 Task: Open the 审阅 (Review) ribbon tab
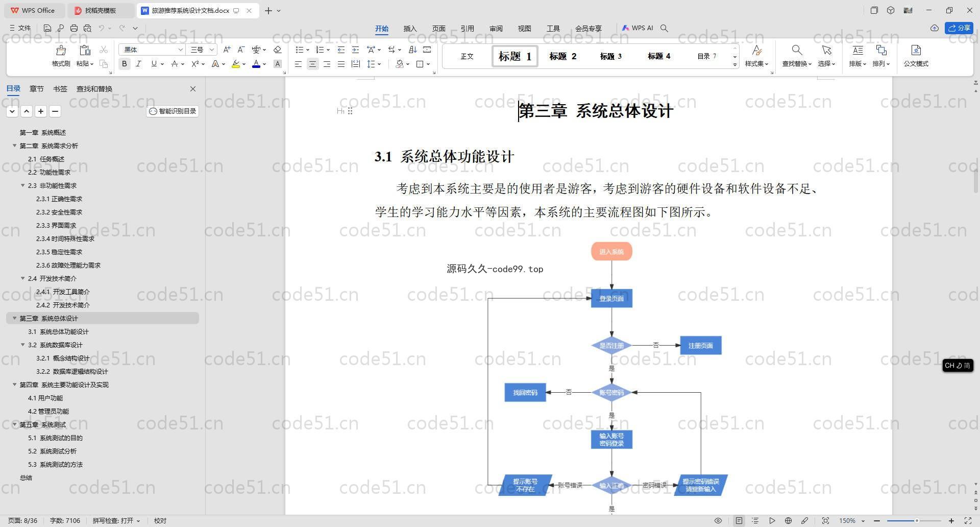click(x=496, y=29)
